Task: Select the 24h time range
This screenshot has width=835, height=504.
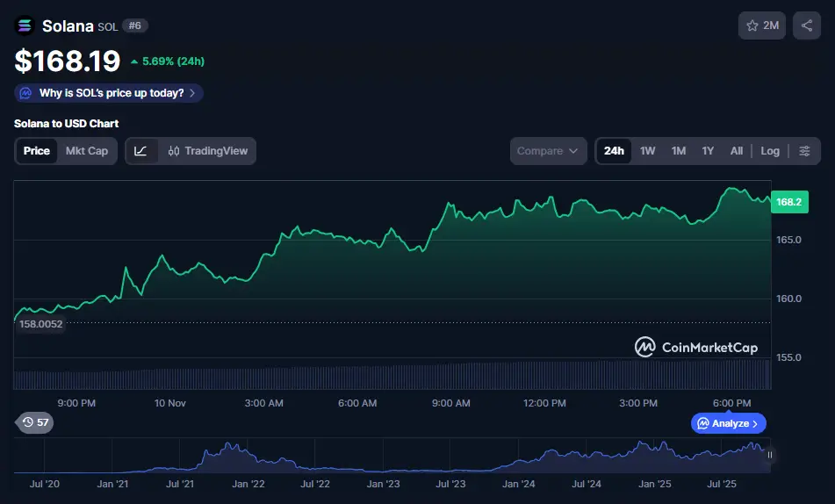Action: click(614, 151)
